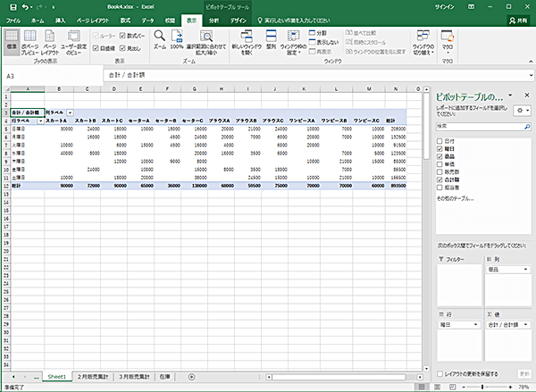Add a new sheet with plus icon

(192, 377)
